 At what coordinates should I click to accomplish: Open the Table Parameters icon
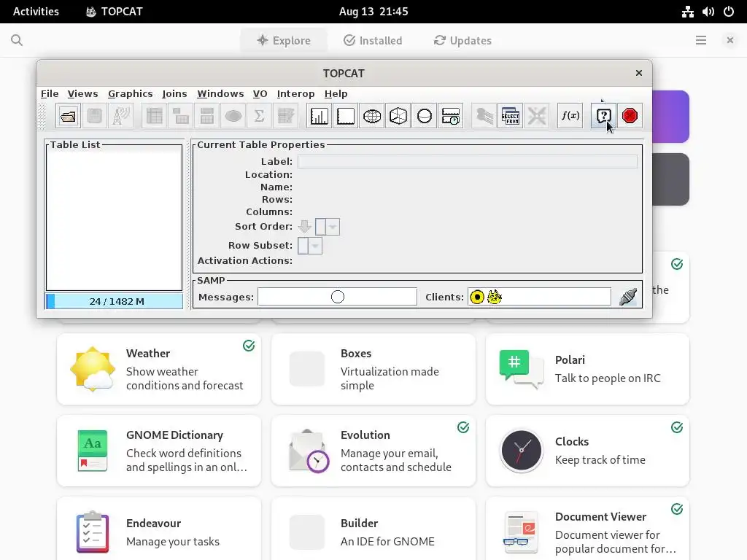pyautogui.click(x=181, y=116)
